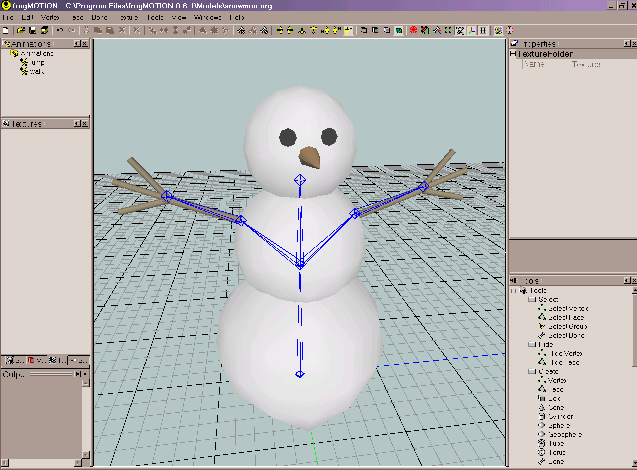Select the jump animation
Image resolution: width=637 pixels, height=470 pixels.
36,63
